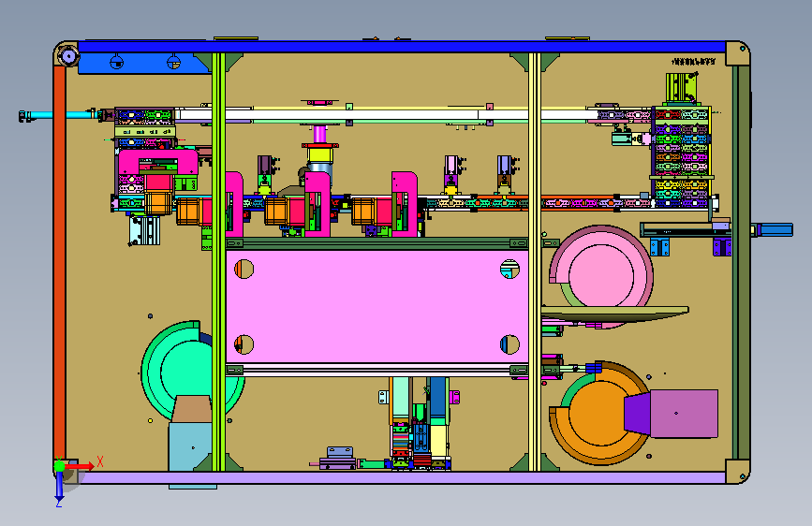Select the light green cylinder block at upper right
Viewport: 812px width, 526px height.
point(679,87)
